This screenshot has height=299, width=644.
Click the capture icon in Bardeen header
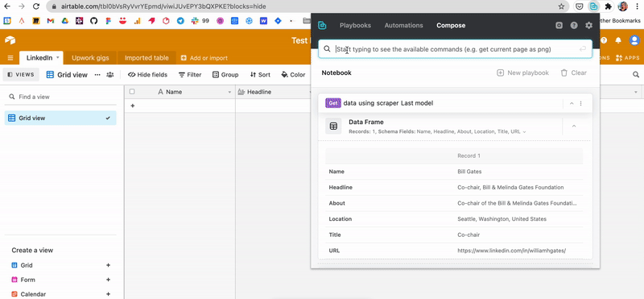559,26
